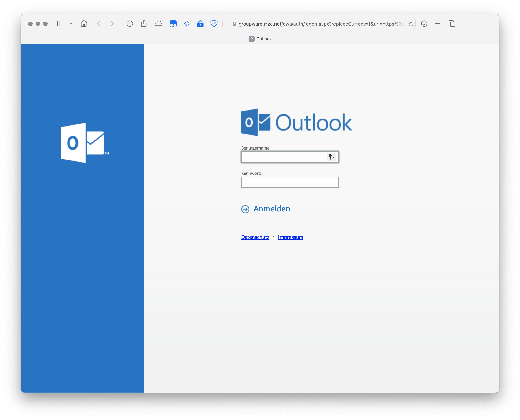Reload the page with refresh icon

[411, 24]
